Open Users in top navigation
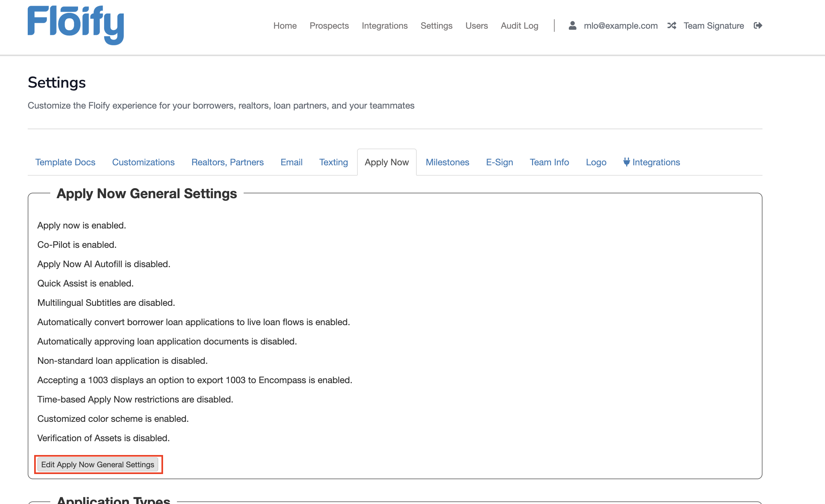 pyautogui.click(x=476, y=26)
